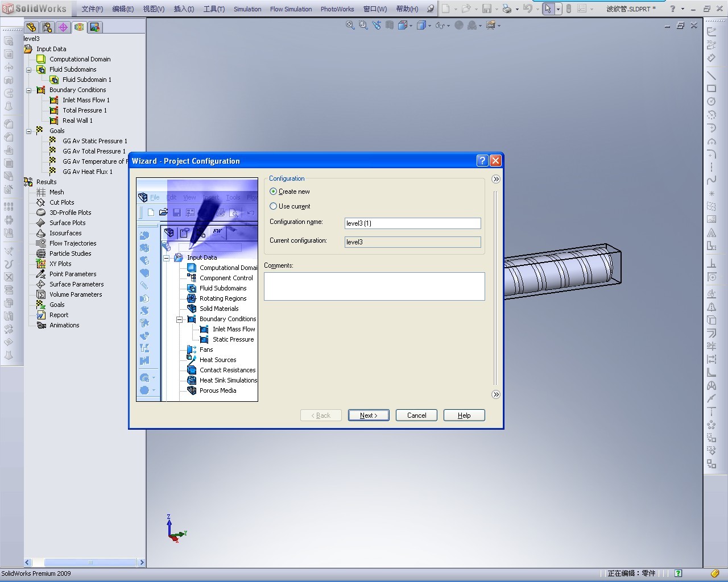Screen dimensions: 728x582
Task: Click the Total Pressure 1 boundary icon
Action: click(54, 110)
